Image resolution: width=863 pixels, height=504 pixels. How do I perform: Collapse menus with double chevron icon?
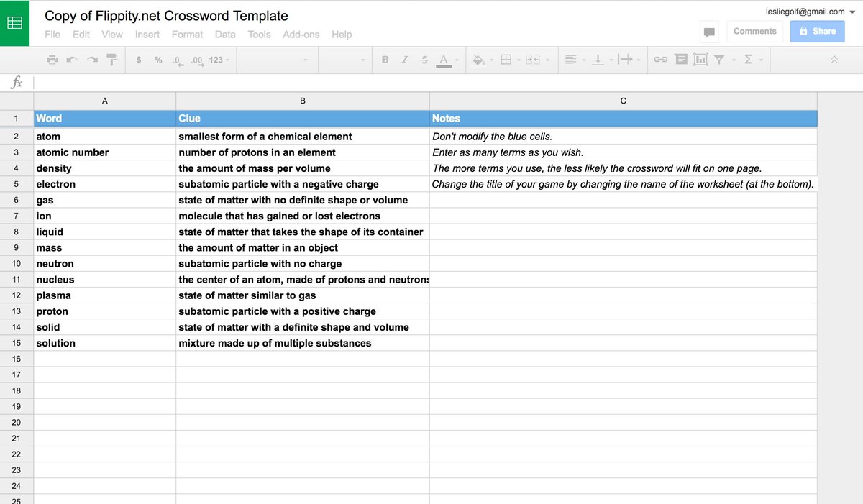click(834, 60)
